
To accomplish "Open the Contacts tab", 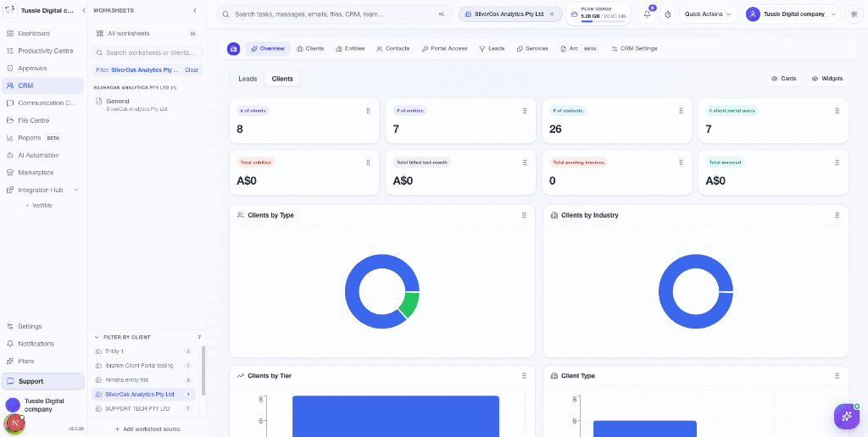I will [x=393, y=48].
